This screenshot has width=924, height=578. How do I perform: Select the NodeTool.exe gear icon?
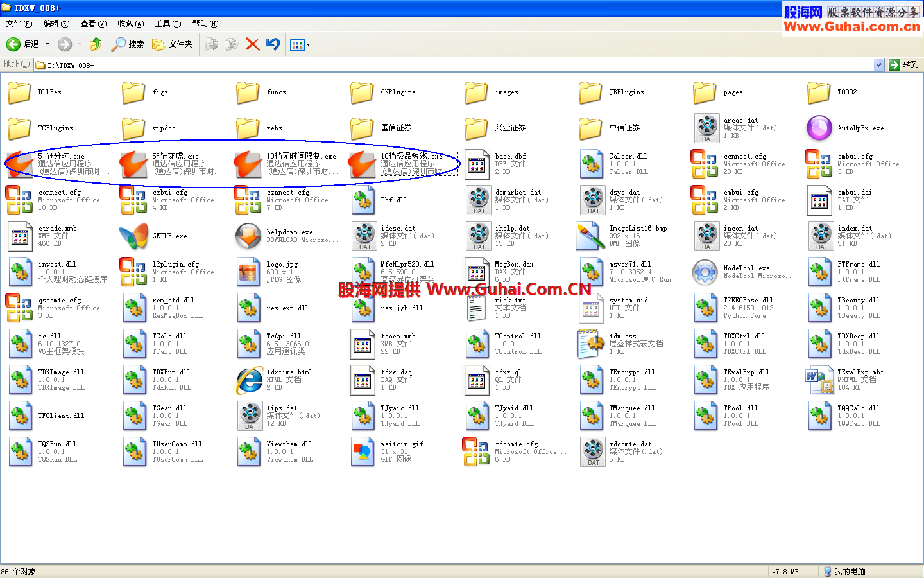point(705,272)
